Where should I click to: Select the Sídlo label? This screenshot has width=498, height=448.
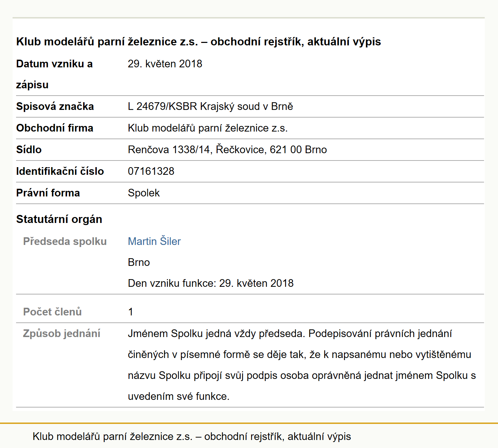click(x=29, y=150)
